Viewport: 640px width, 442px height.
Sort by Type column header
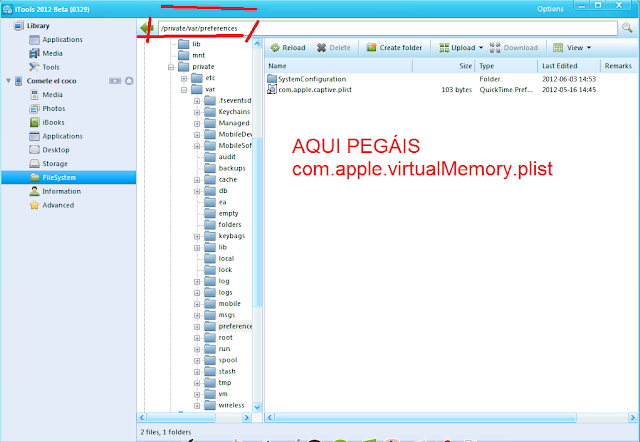[507, 66]
